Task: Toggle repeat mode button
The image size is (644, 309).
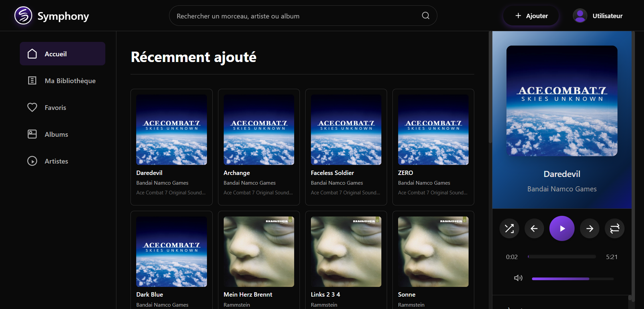Action: (614, 229)
